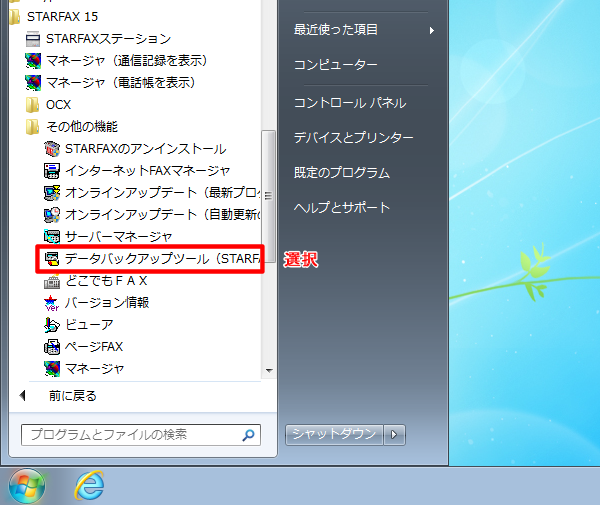Image resolution: width=600 pixels, height=505 pixels.
Task: Open インターネットFAXマネージャ icon
Action: tap(52, 170)
